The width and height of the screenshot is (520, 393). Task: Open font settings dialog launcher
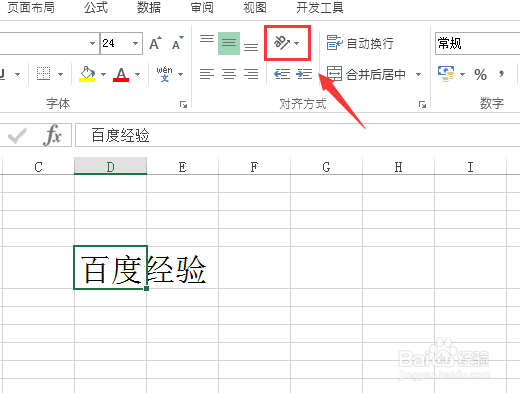pos(183,105)
